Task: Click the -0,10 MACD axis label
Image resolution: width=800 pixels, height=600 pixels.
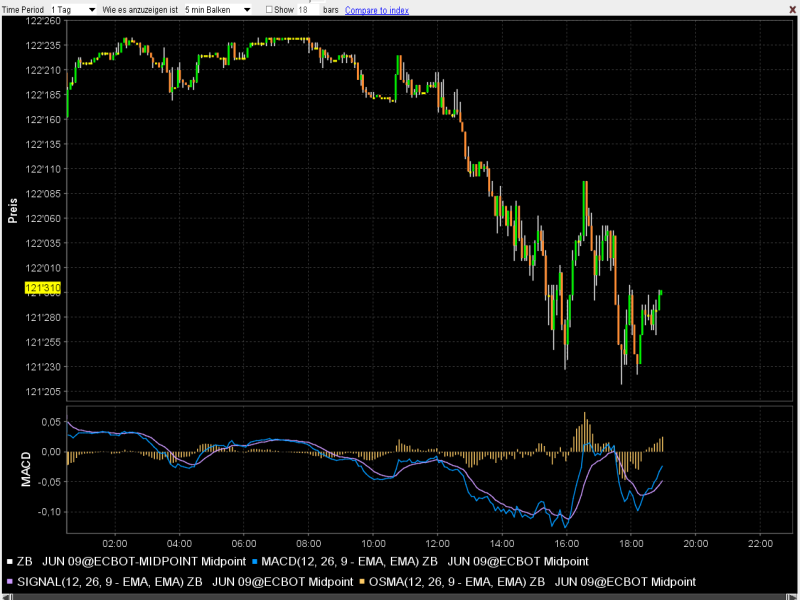Action: click(49, 512)
